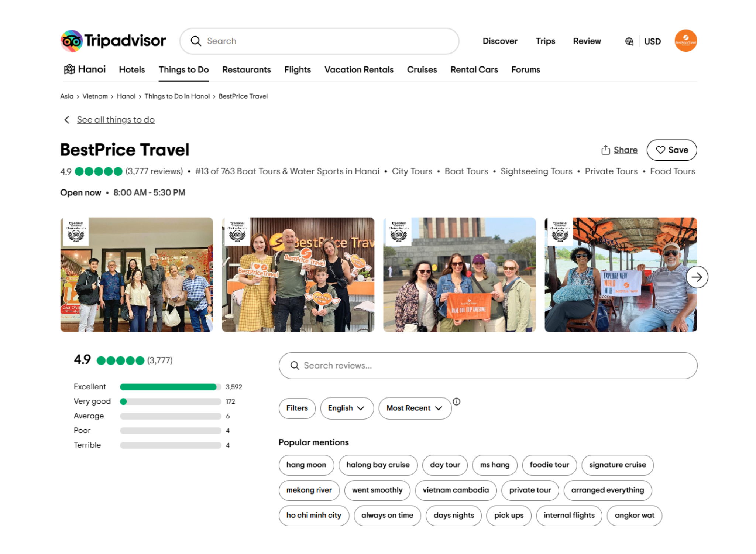
Task: Switch to the Restaurants tab
Action: (246, 69)
